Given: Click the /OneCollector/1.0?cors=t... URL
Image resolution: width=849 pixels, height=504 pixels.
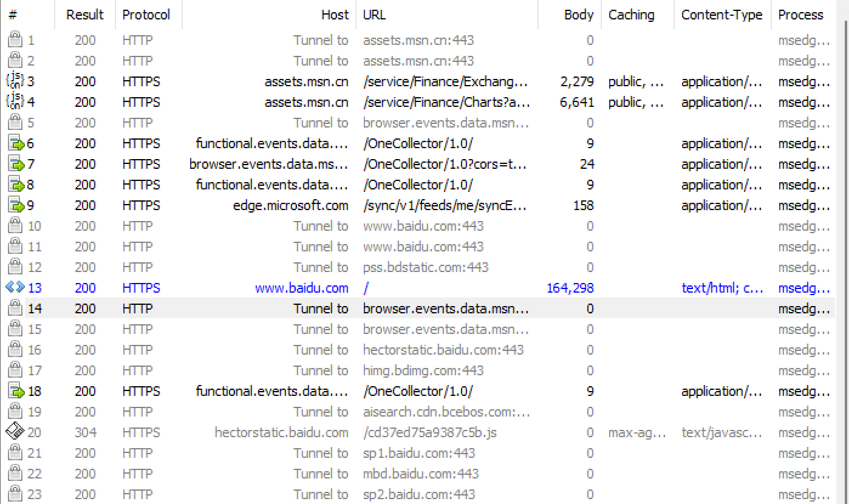Looking at the screenshot, I should [445, 165].
